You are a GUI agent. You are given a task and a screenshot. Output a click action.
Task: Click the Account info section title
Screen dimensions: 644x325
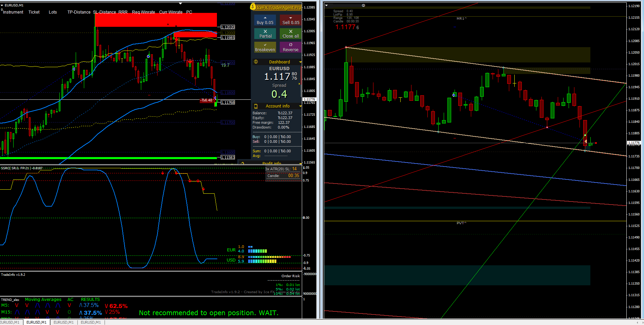[x=278, y=106]
